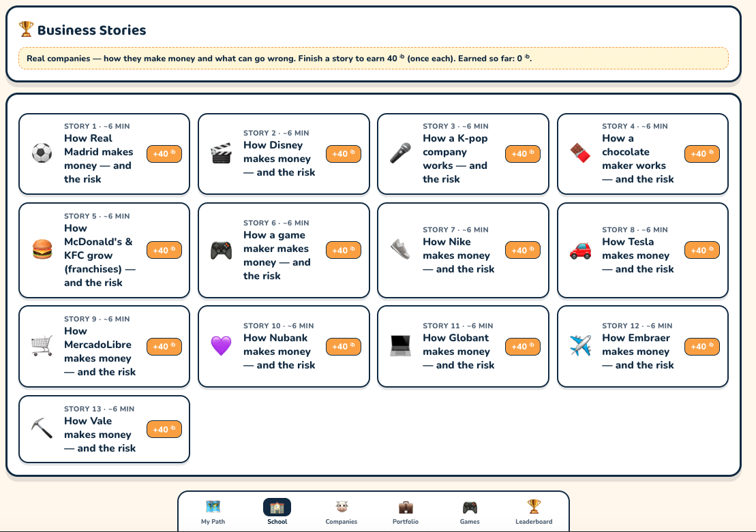Screen dimensions: 756x532
Task: Click the "Business Stories" heading
Action: 91,30
